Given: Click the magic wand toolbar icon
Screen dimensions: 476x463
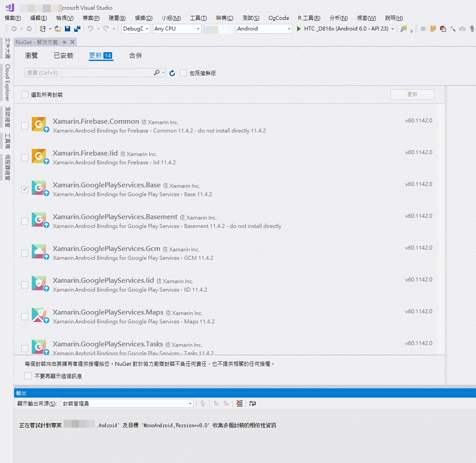Looking at the screenshot, I should tap(453, 29).
